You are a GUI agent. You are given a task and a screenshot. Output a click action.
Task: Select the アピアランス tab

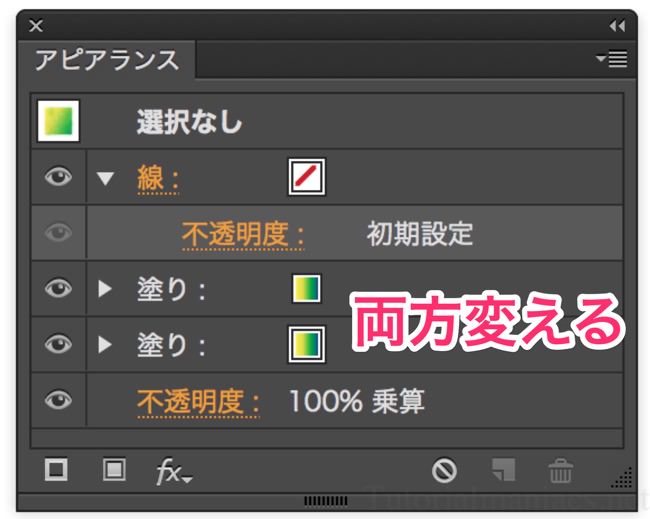point(107,60)
